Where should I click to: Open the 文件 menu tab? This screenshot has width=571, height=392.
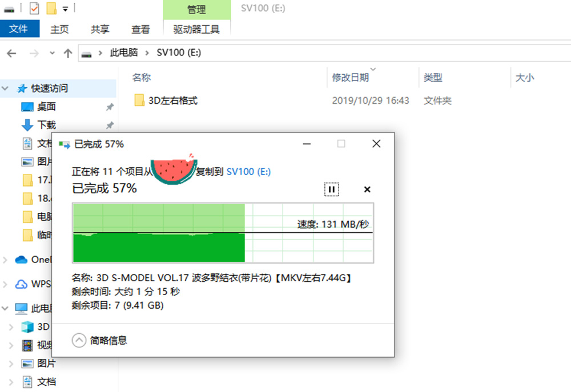[19, 29]
